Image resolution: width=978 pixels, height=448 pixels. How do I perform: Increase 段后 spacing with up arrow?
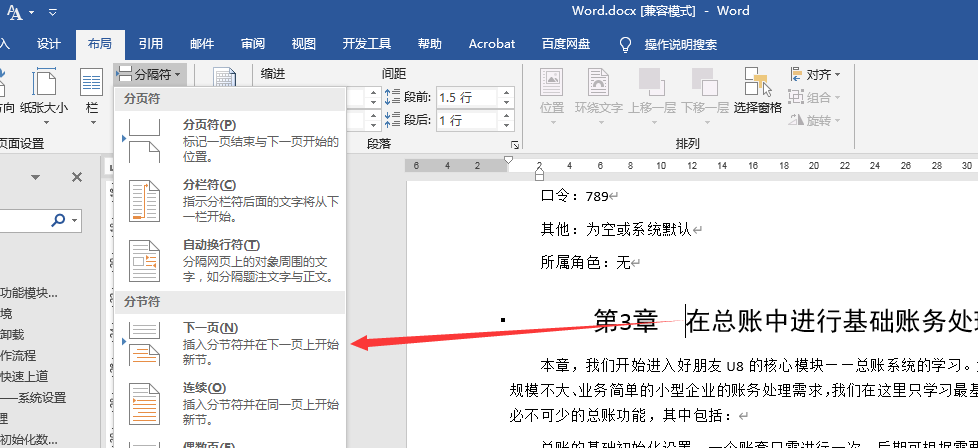pos(506,115)
